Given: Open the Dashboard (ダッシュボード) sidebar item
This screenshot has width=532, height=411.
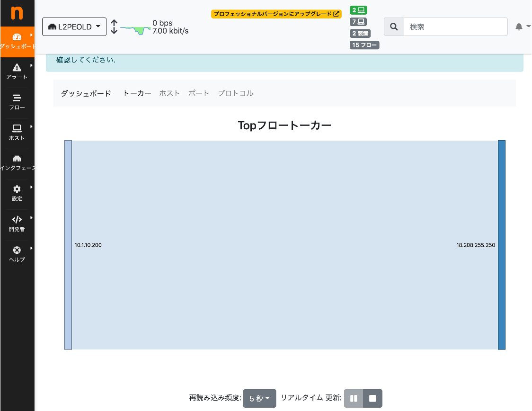Looking at the screenshot, I should tap(18, 42).
